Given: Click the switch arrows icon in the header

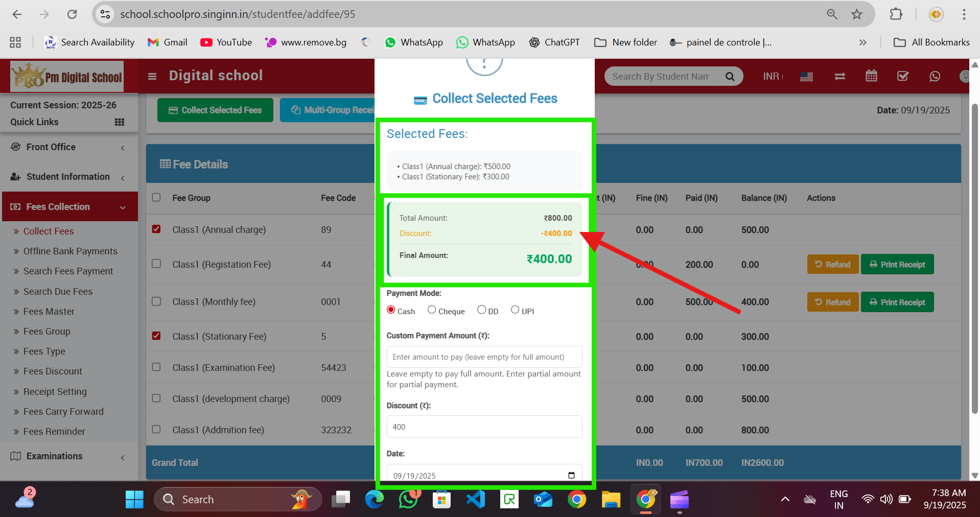Looking at the screenshot, I should (x=839, y=76).
